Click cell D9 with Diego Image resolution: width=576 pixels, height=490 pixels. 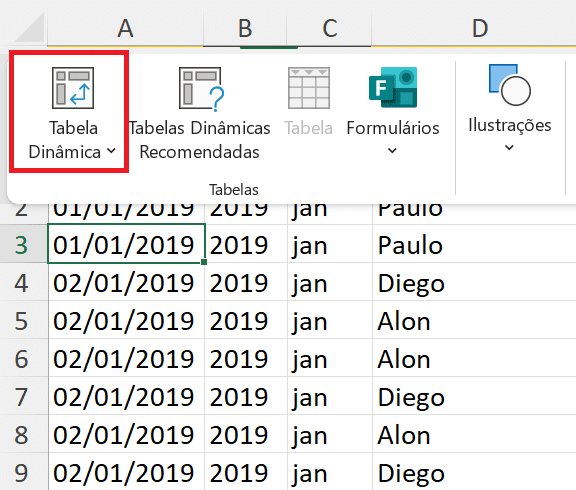[x=474, y=472]
